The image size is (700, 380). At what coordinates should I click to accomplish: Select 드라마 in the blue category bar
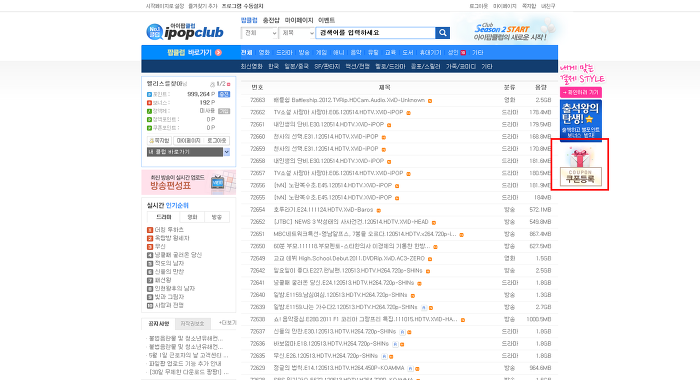pos(284,52)
